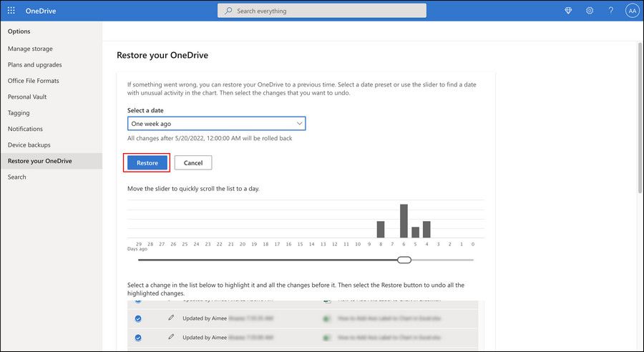The height and width of the screenshot is (352, 644).
Task: Click the 'Select a date' label
Action: 145,110
